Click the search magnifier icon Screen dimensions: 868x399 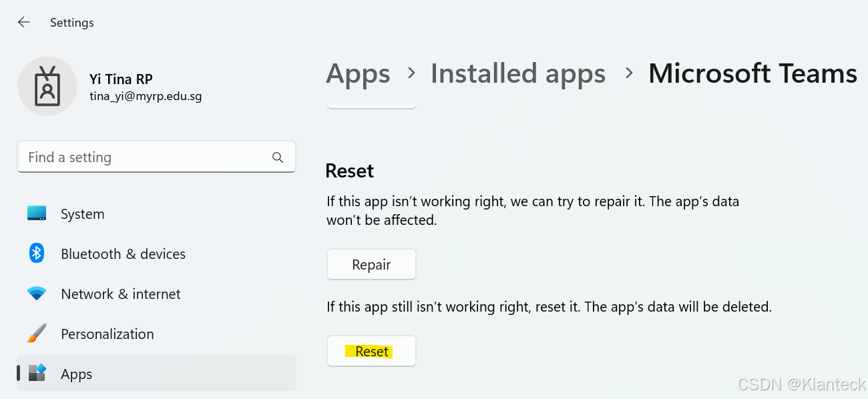click(278, 157)
